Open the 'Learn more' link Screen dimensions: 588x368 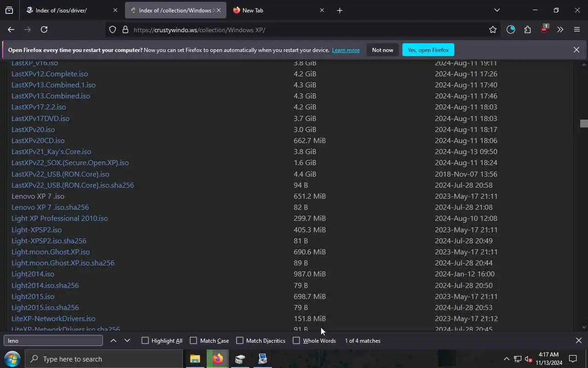pos(346,50)
